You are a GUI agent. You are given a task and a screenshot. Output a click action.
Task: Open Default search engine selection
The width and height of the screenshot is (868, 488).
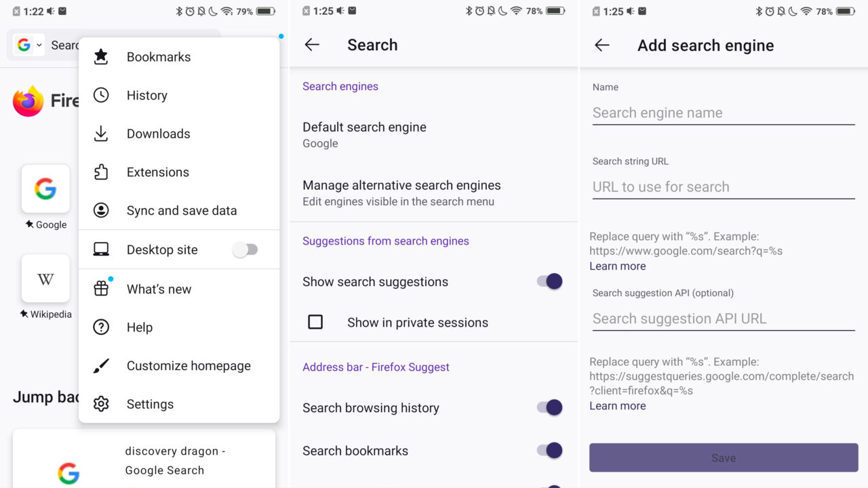point(365,134)
